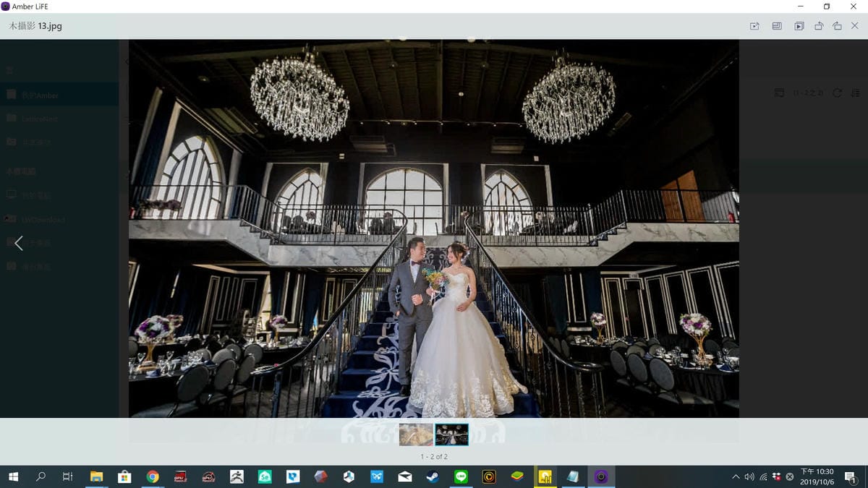Open LINE app from taskbar
The height and width of the screenshot is (488, 868).
click(461, 476)
